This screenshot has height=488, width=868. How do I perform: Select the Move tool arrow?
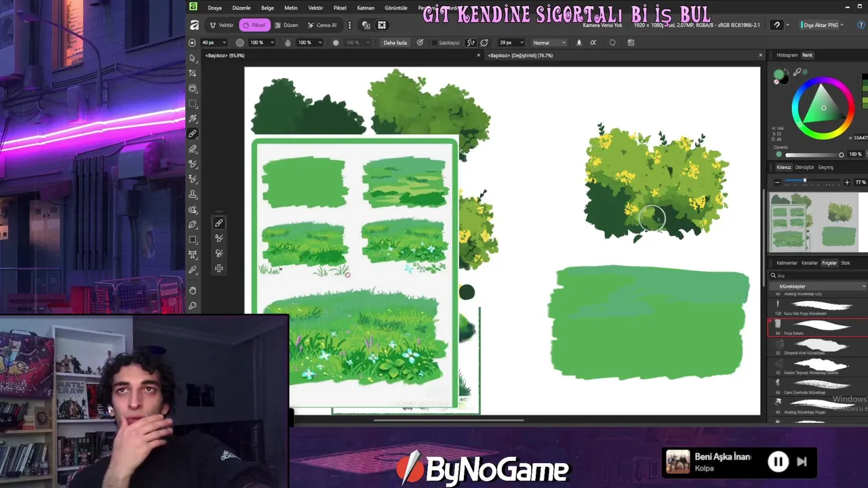(193, 58)
